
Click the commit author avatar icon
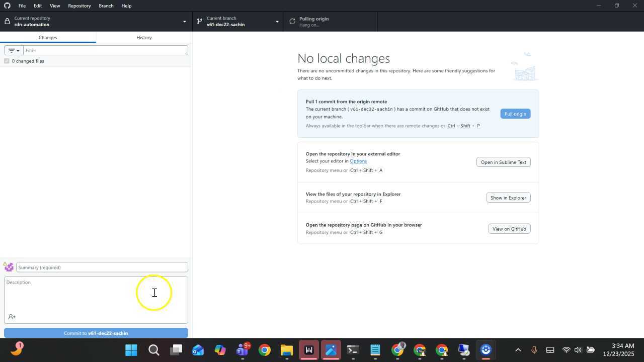9,267
